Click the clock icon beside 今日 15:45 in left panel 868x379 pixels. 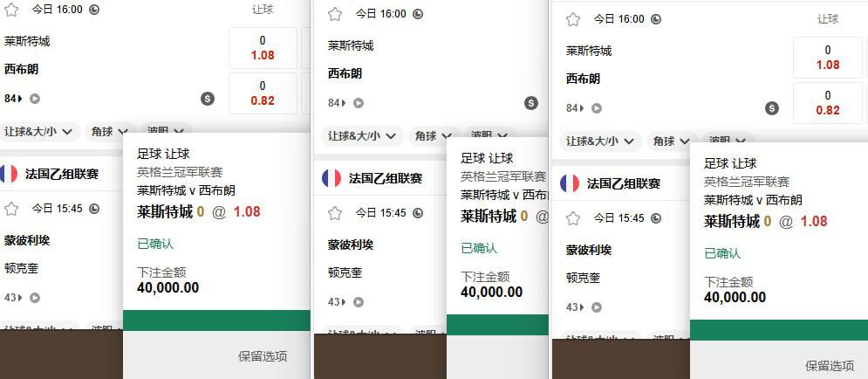click(95, 208)
